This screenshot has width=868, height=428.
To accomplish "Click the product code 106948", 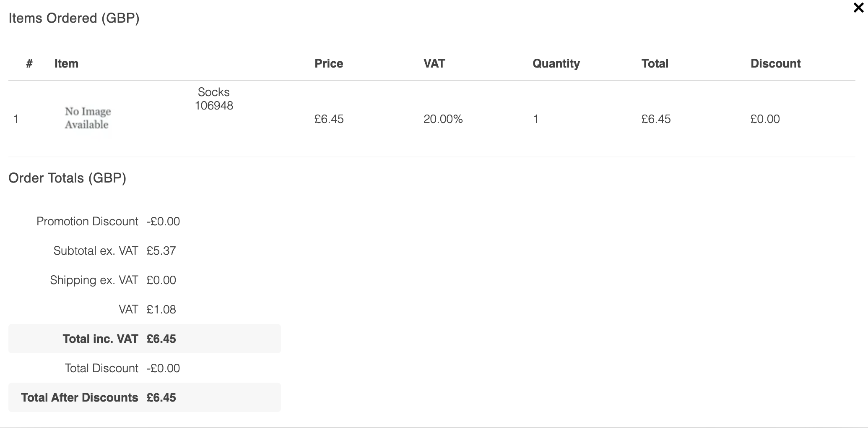I will click(x=214, y=105).
